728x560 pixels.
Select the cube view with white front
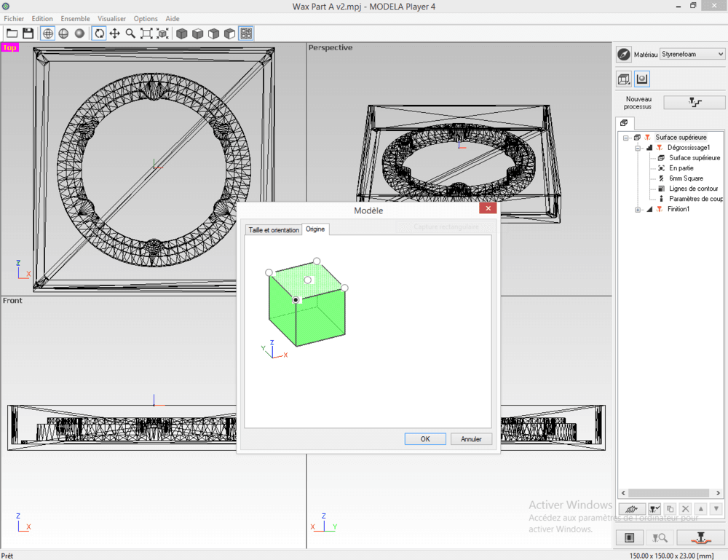coord(213,33)
